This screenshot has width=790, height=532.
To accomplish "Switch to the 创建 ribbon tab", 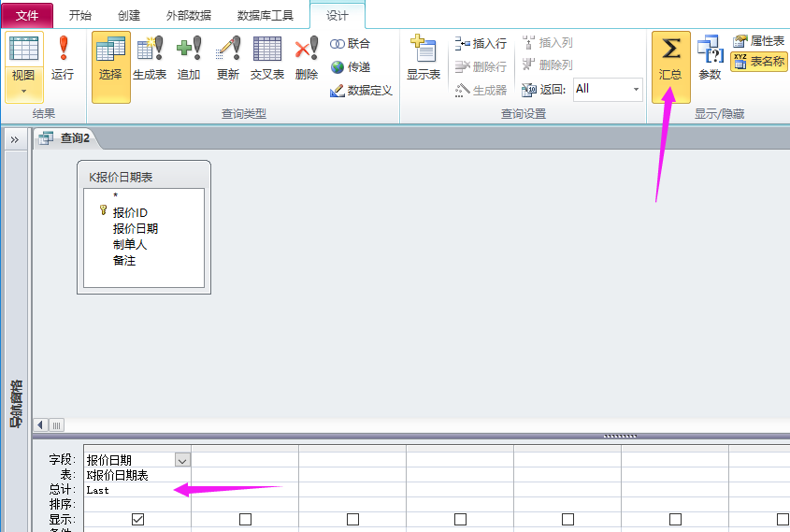I will pyautogui.click(x=129, y=16).
